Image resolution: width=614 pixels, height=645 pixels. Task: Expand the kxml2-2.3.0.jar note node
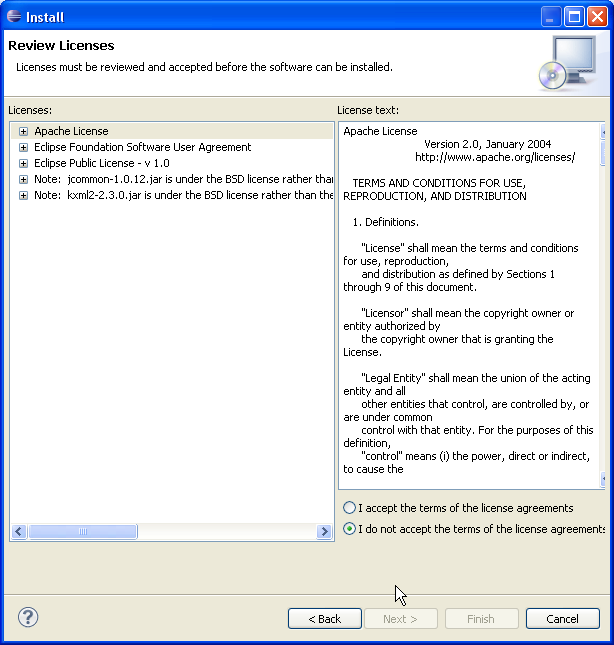(23, 195)
